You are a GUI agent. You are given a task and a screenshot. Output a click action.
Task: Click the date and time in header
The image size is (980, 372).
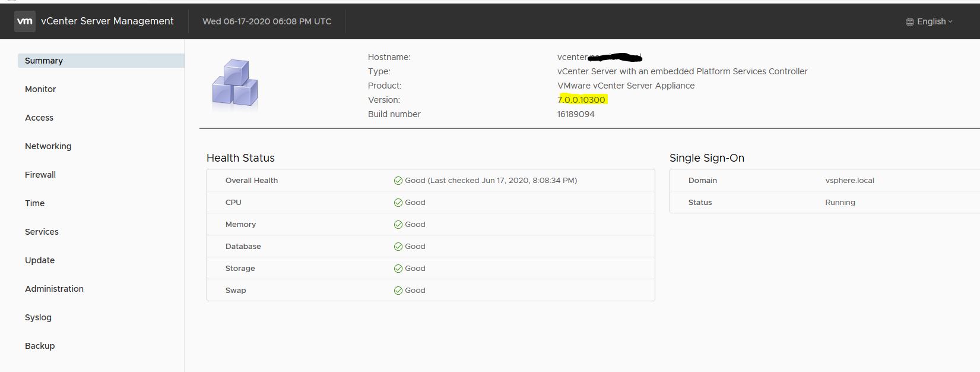coord(267,21)
